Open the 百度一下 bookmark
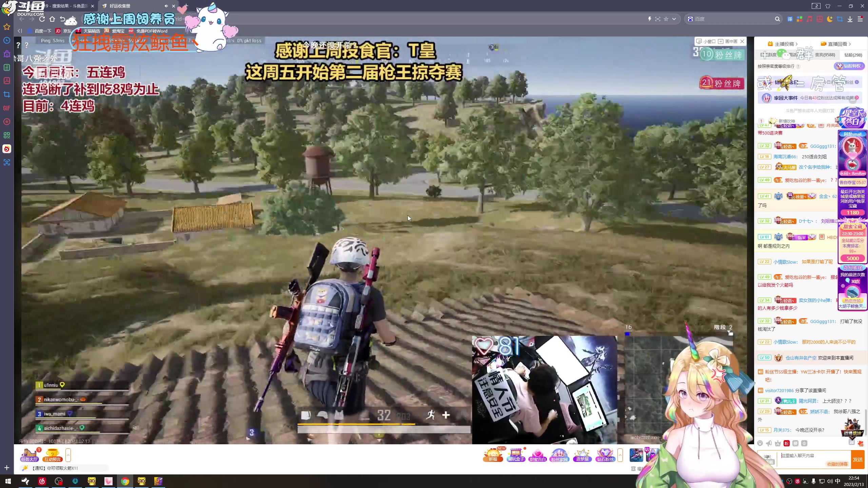This screenshot has width=868, height=488. tap(39, 31)
